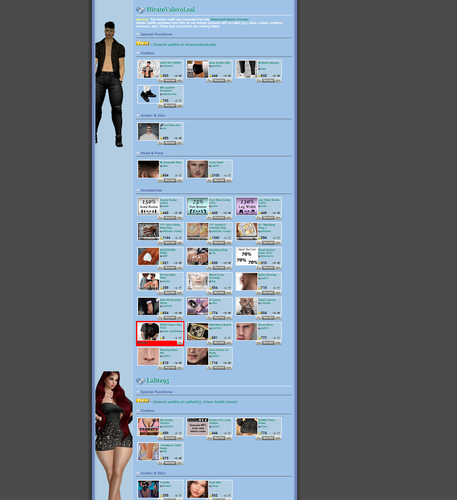Collapse Lalita95's Avatar & Skin section
The width and height of the screenshot is (457, 500).
pyautogui.click(x=138, y=473)
